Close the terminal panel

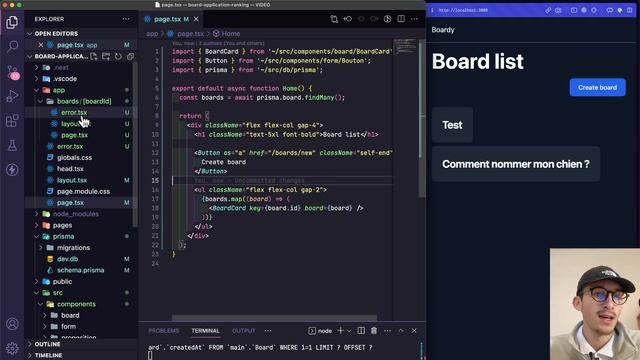click(x=414, y=331)
